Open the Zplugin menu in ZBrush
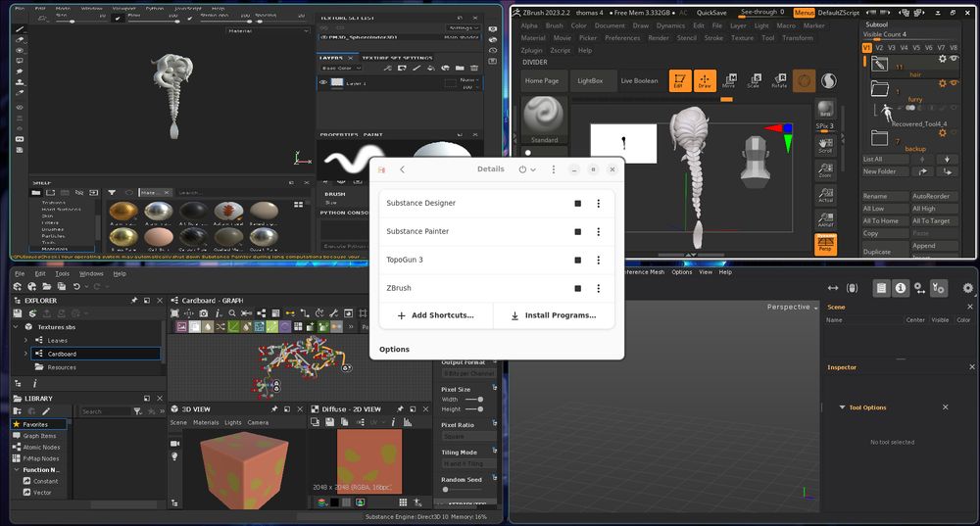This screenshot has width=980, height=526. (x=531, y=51)
